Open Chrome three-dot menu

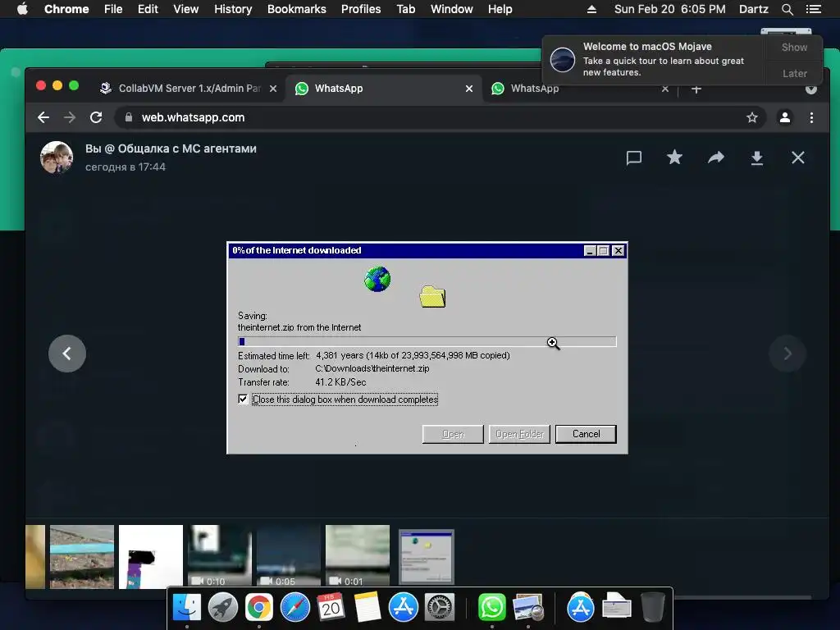click(x=811, y=117)
